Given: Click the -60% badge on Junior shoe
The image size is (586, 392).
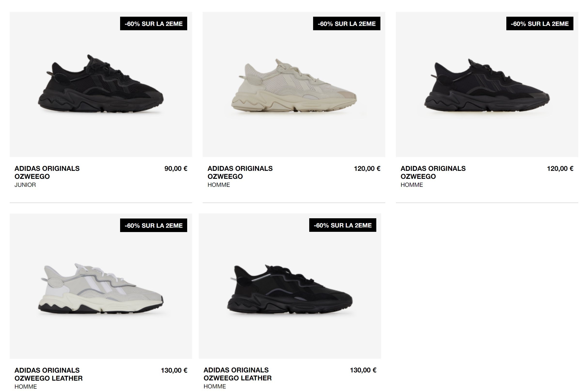Looking at the screenshot, I should point(154,23).
